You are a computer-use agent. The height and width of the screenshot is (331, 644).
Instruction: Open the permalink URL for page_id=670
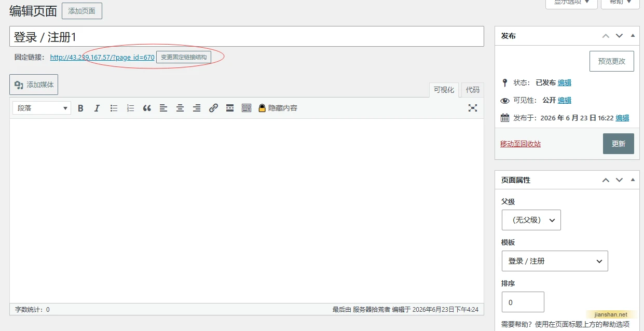[x=102, y=57]
